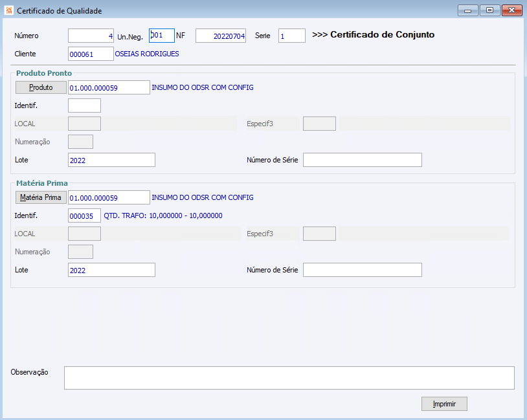
Task: Click the Observação text area
Action: coord(289,378)
